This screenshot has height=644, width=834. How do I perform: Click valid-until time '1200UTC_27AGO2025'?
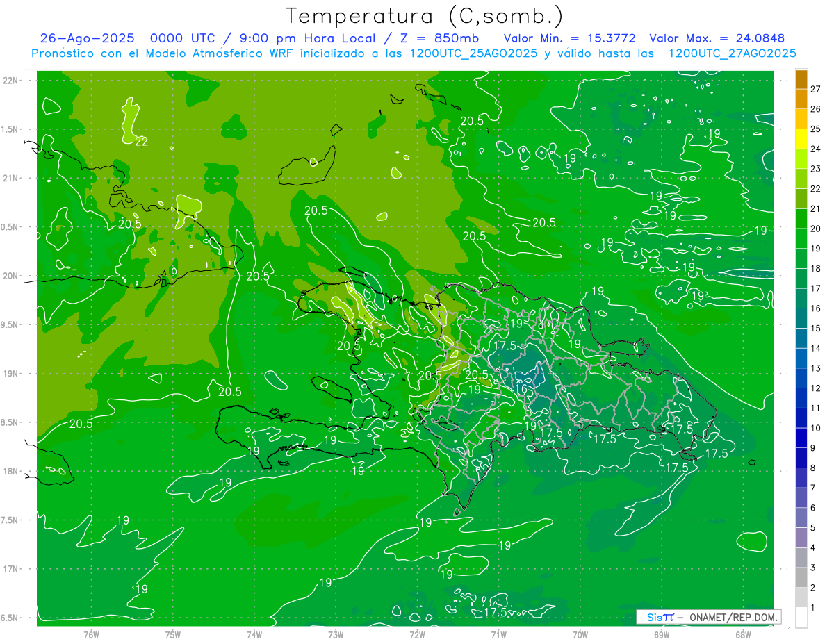point(732,53)
